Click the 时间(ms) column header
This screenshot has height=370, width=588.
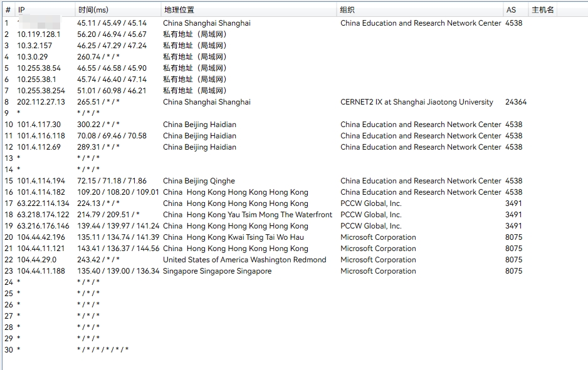pyautogui.click(x=93, y=10)
